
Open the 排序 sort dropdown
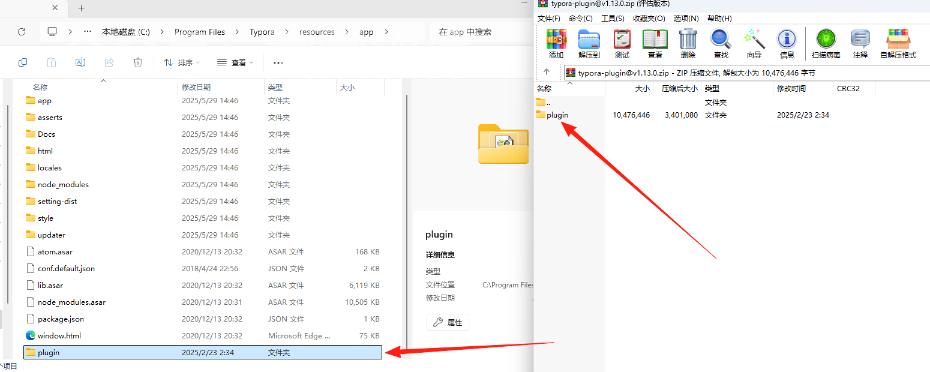(x=182, y=62)
